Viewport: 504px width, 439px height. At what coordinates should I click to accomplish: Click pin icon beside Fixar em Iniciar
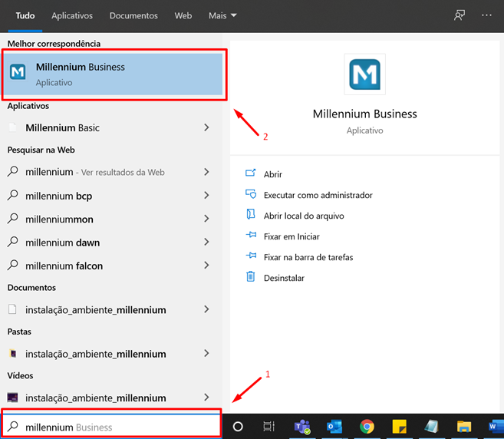[251, 235]
